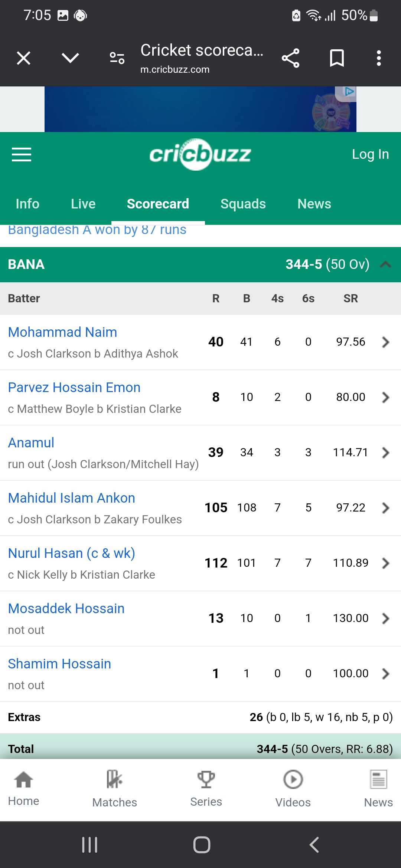Screen dimensions: 401x868
Task: Bookmark this page with the bookmark icon
Action: point(337,58)
